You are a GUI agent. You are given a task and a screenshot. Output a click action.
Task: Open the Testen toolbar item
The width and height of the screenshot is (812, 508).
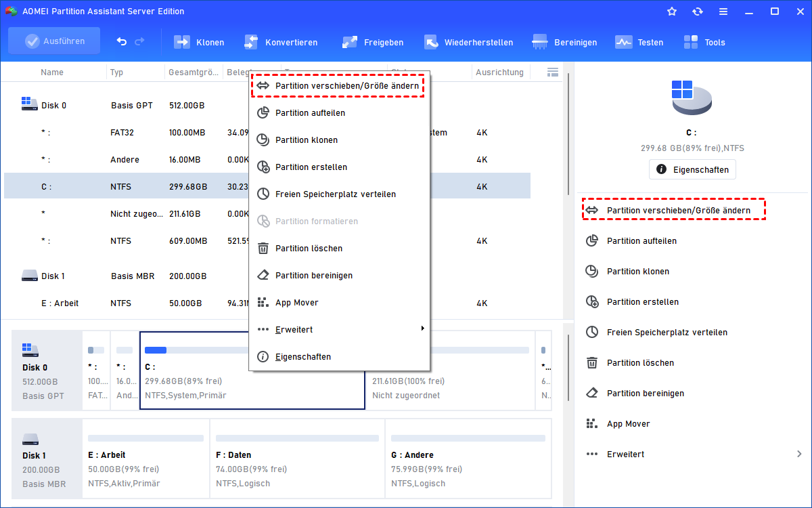pos(639,42)
